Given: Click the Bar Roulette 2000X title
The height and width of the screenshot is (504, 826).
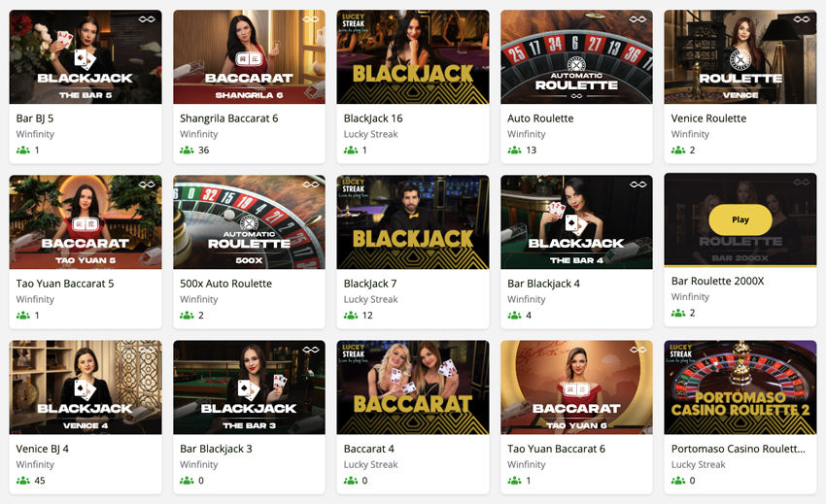Looking at the screenshot, I should click(x=717, y=281).
